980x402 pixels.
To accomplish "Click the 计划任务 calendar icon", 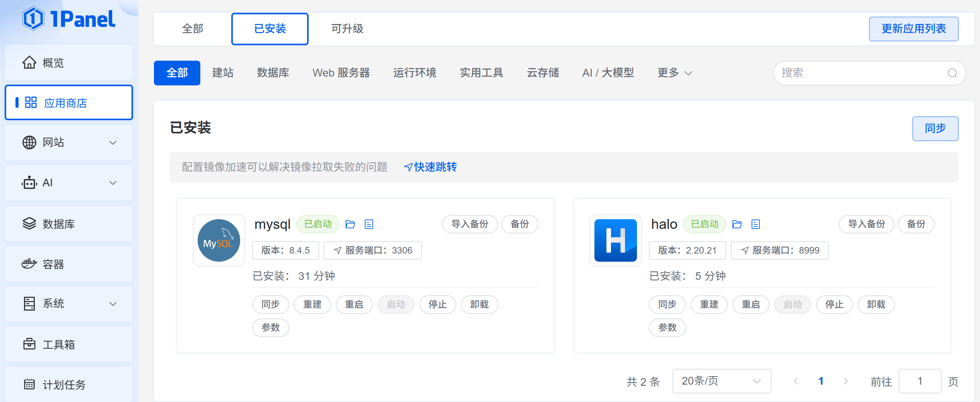I will point(29,384).
